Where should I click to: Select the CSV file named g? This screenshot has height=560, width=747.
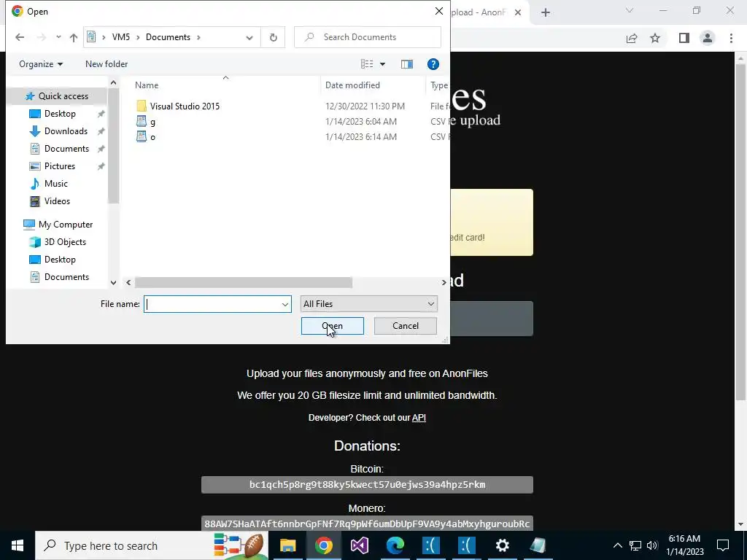pyautogui.click(x=152, y=122)
